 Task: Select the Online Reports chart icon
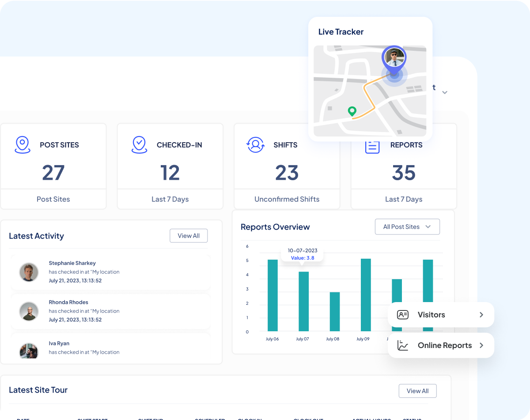pos(403,345)
